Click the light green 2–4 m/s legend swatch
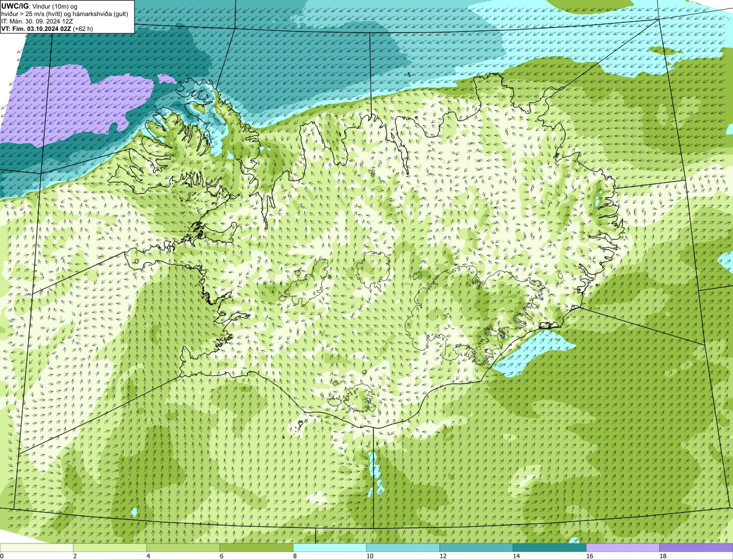The height and width of the screenshot is (560, 733). (x=110, y=547)
